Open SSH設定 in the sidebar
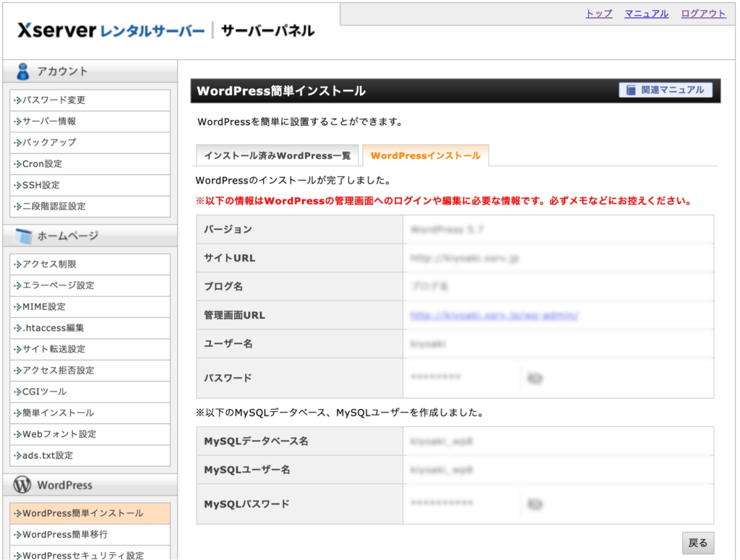The image size is (740, 560). point(90,185)
